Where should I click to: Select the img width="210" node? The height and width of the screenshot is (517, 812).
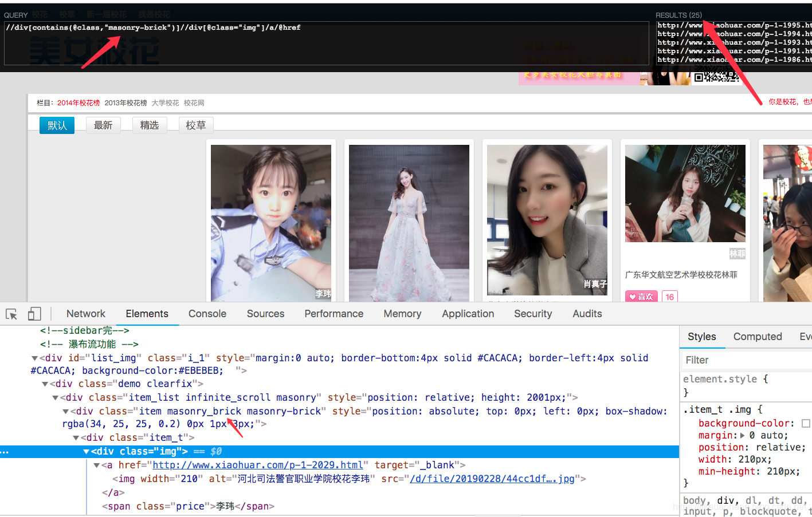click(x=349, y=479)
